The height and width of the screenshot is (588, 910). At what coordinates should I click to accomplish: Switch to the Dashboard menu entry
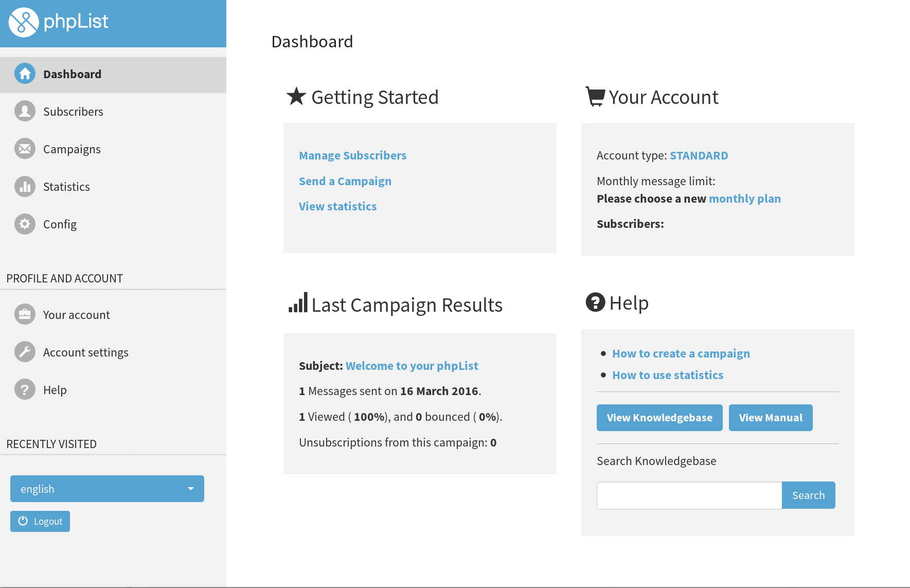[72, 74]
